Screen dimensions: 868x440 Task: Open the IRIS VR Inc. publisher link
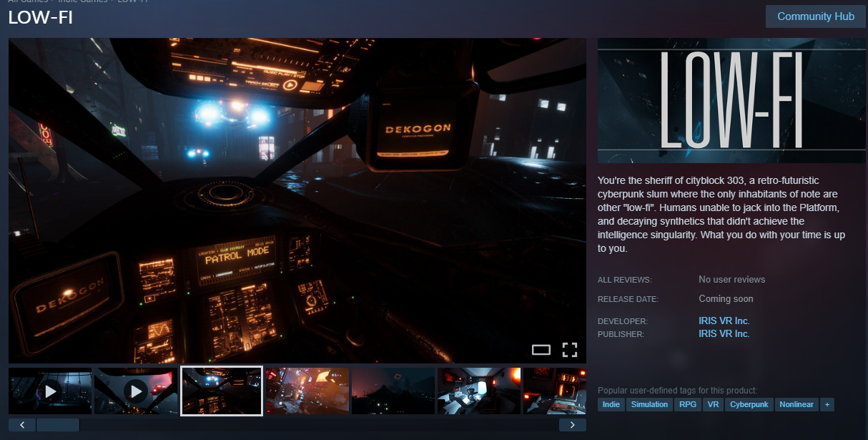tap(724, 334)
